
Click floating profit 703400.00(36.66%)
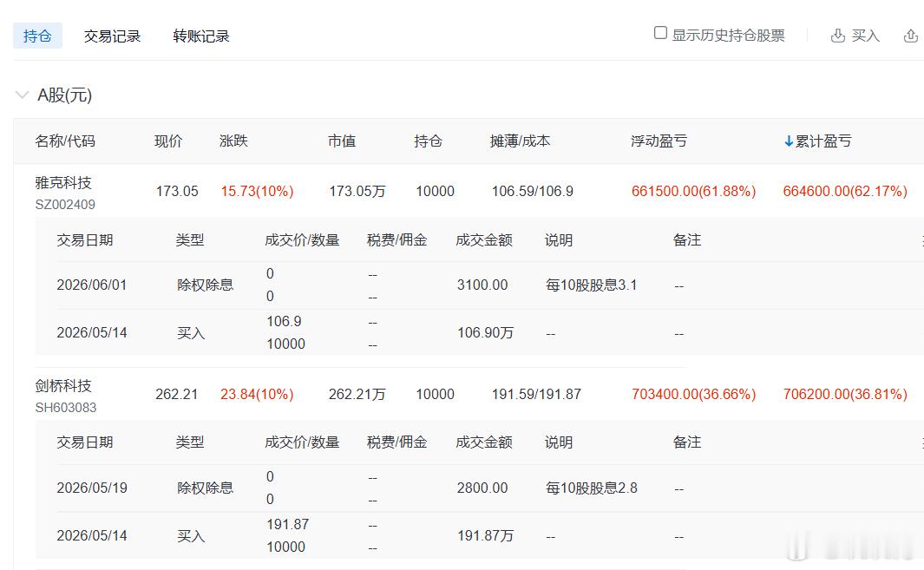click(693, 395)
